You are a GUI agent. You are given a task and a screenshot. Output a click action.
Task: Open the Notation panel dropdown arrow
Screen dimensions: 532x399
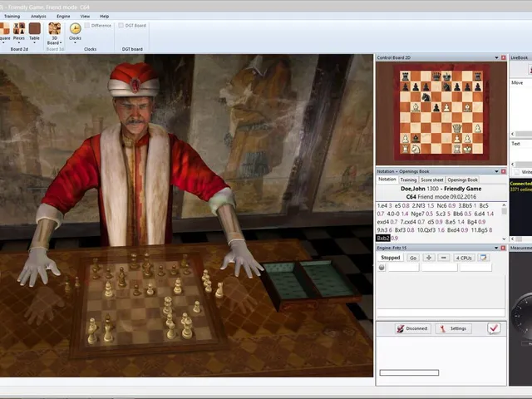coord(496,171)
